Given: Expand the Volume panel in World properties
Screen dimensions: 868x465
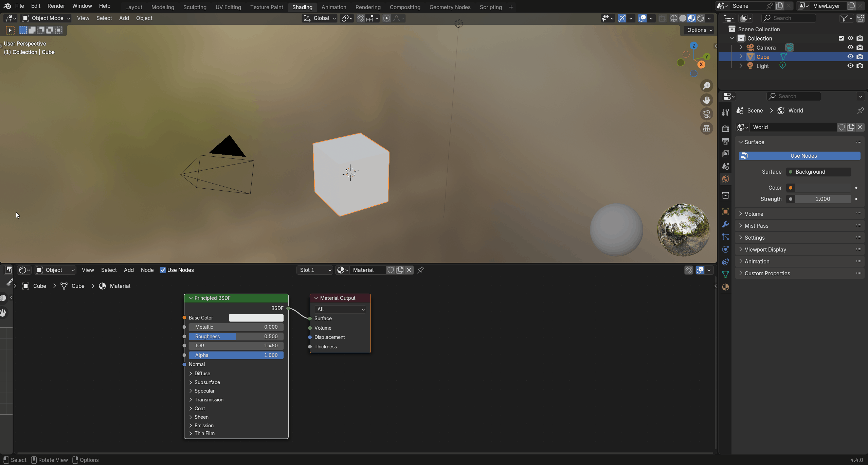Looking at the screenshot, I should 754,214.
